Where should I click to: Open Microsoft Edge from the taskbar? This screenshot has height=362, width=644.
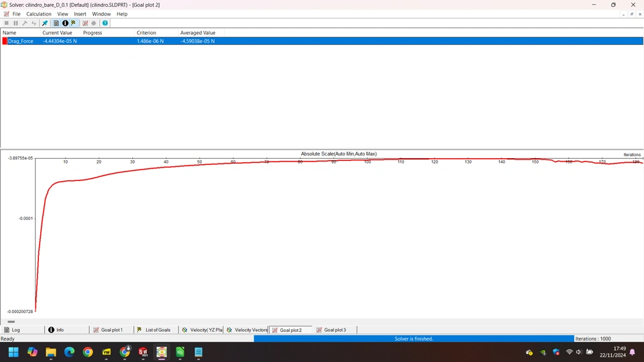[69, 352]
